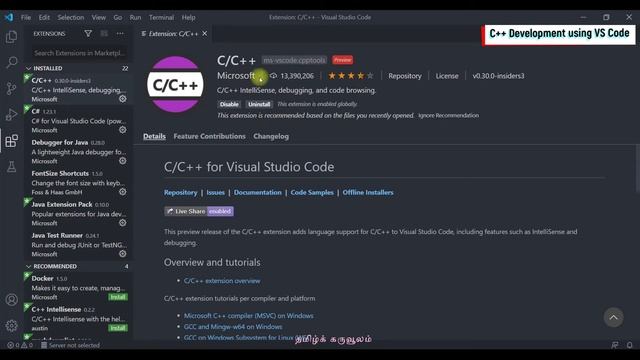Focus the Search Extensions in Marketplace field
Viewport: 640px width, 360px height.
pos(79,53)
